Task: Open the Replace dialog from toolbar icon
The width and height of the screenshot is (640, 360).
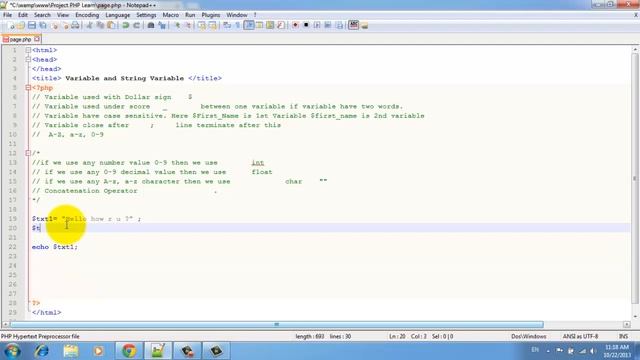Action: pyautogui.click(x=162, y=25)
